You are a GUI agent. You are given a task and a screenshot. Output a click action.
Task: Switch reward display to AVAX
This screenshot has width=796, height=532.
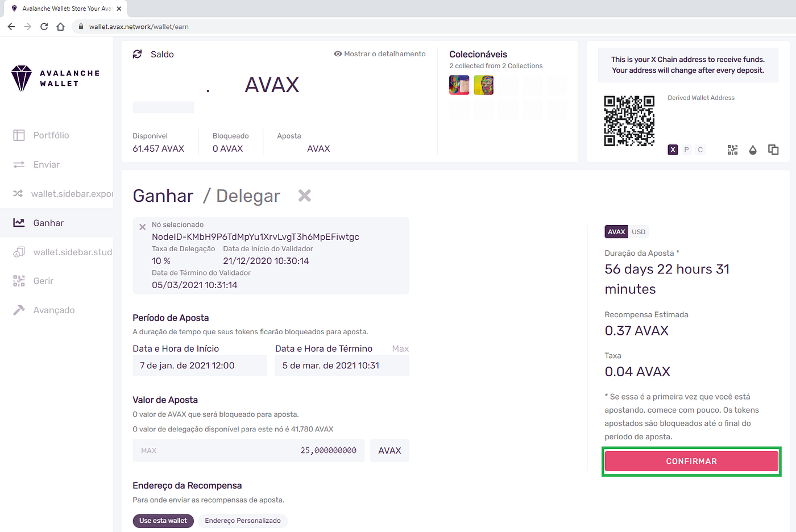616,232
